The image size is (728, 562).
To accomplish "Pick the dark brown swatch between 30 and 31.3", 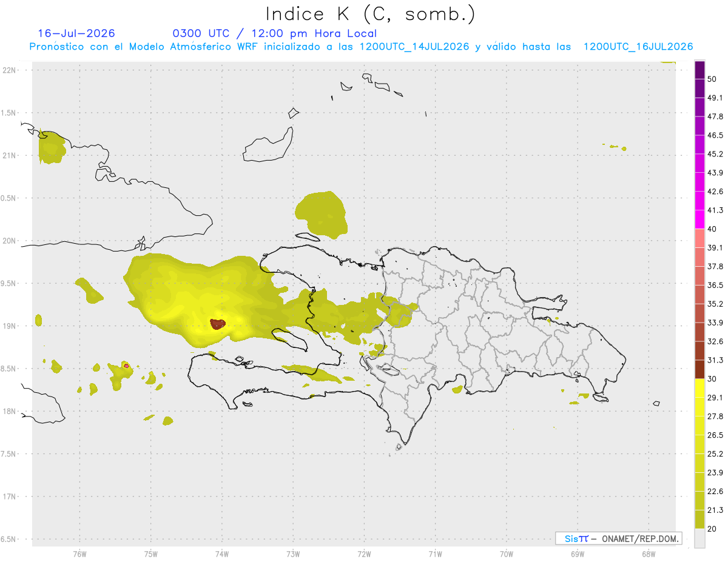I will [699, 369].
